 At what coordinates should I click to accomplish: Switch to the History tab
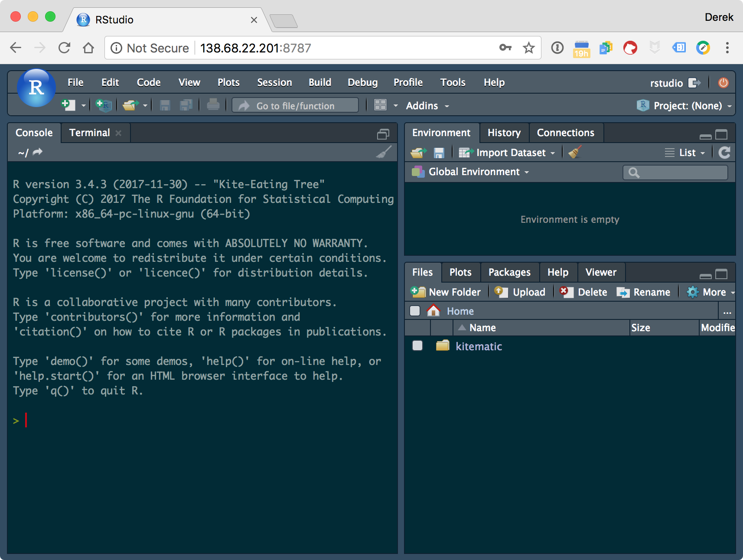pos(504,133)
